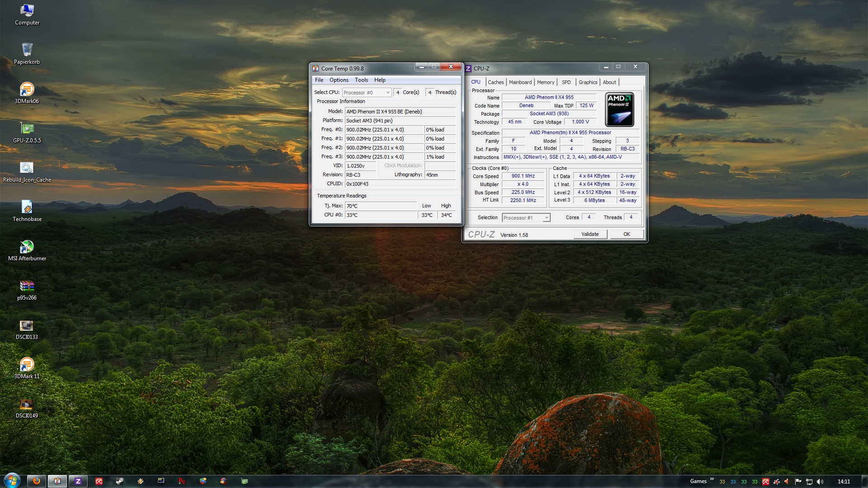Open the Computer desktop icon

point(27,14)
